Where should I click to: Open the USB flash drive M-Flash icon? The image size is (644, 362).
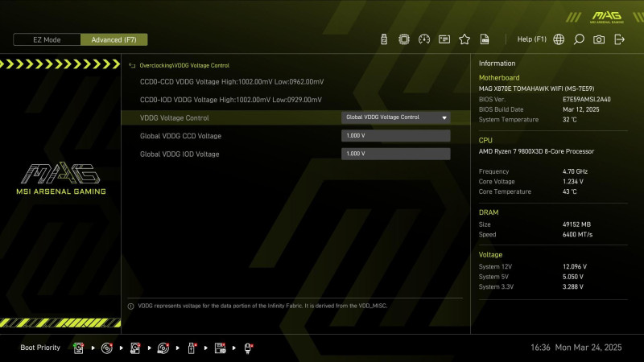(384, 39)
